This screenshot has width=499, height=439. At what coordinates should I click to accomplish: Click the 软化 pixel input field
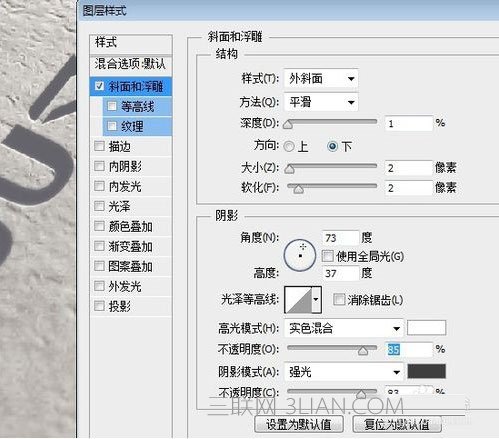point(409,188)
